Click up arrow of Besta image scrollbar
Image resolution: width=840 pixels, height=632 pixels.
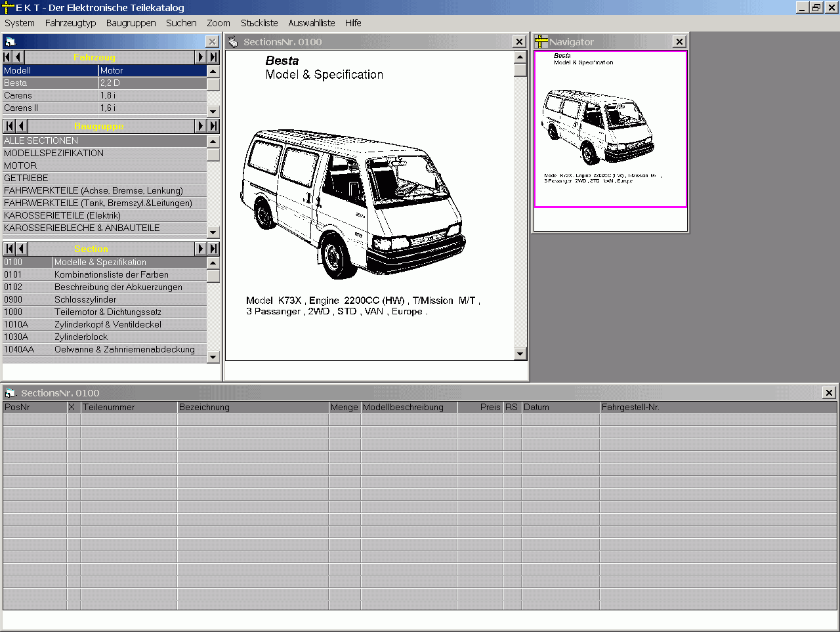[x=520, y=57]
